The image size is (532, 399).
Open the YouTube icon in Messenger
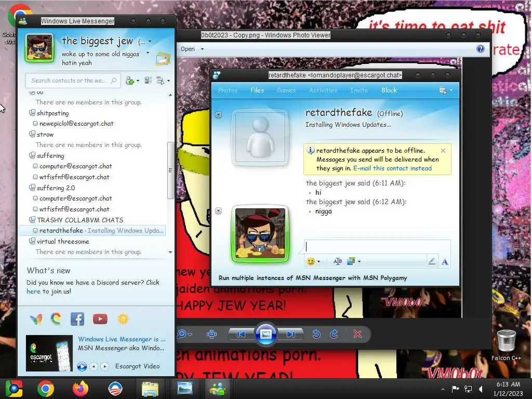tap(100, 319)
